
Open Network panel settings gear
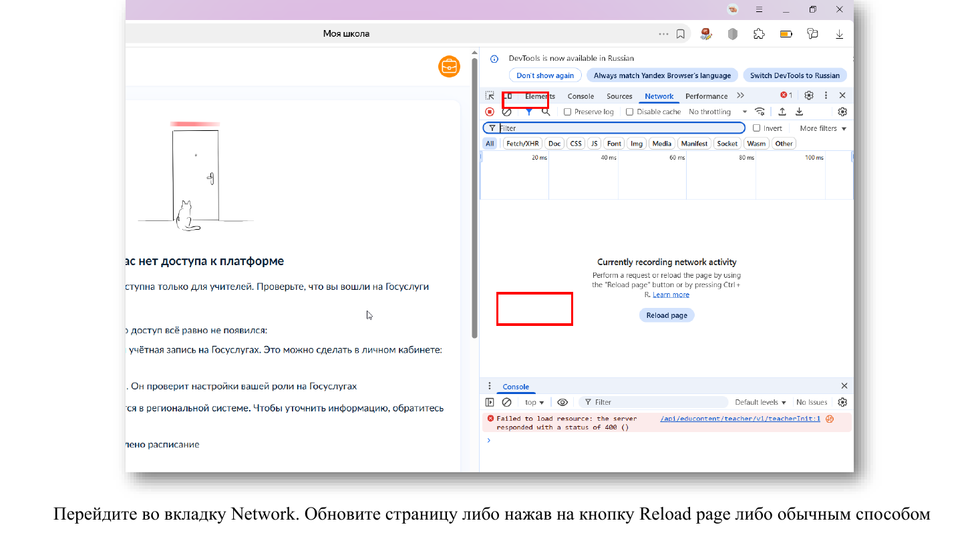coord(842,112)
